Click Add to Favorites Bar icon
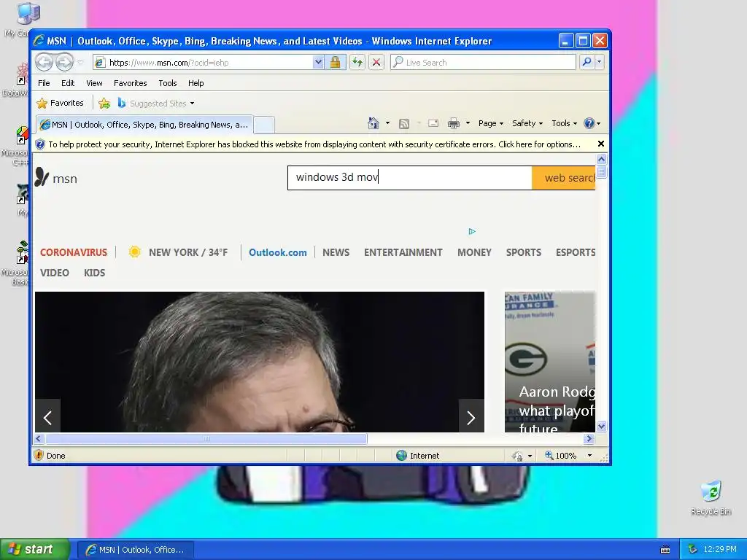The image size is (747, 560). pos(104,103)
